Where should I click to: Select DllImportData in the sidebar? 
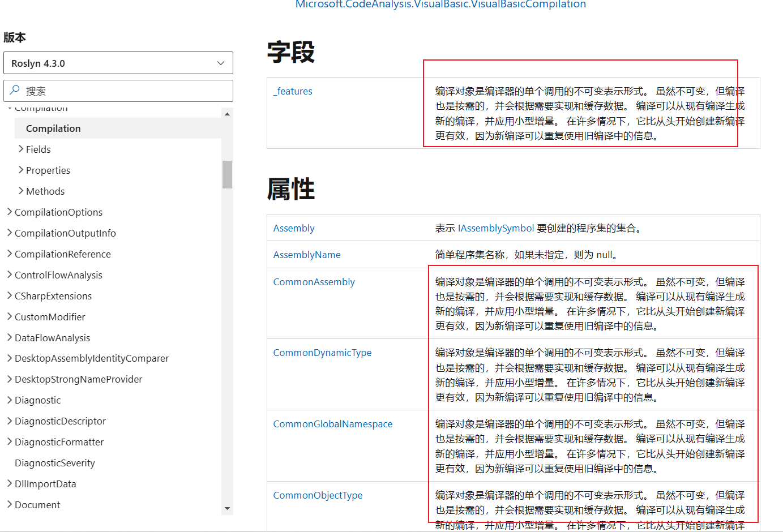(x=44, y=483)
